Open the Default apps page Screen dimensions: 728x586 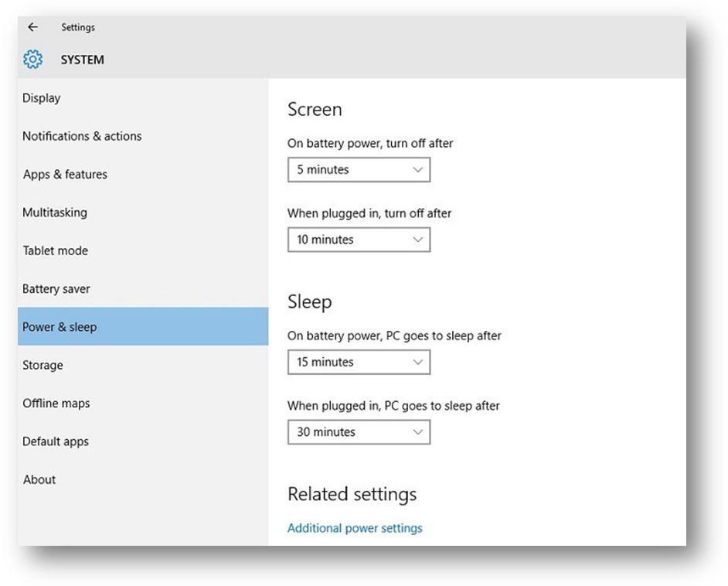click(55, 441)
